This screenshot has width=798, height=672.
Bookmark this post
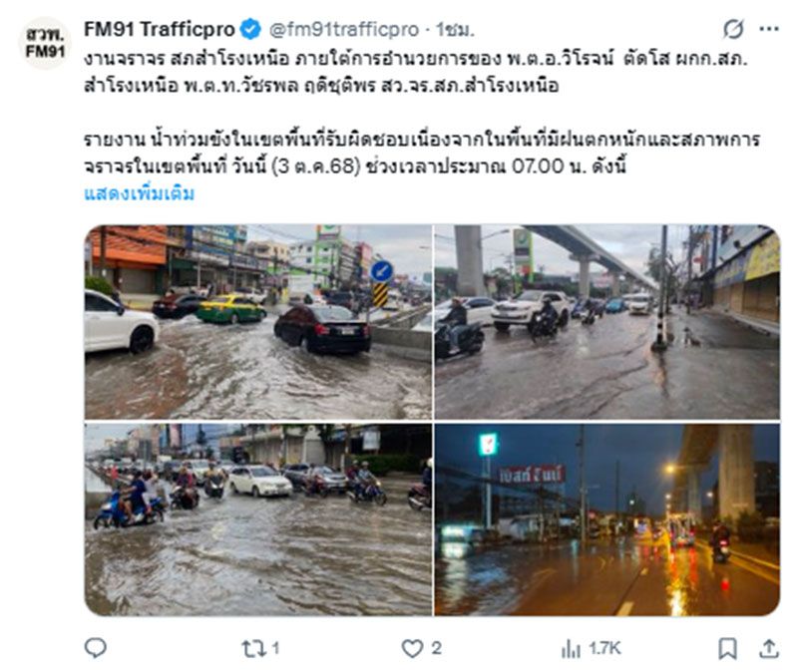click(727, 649)
